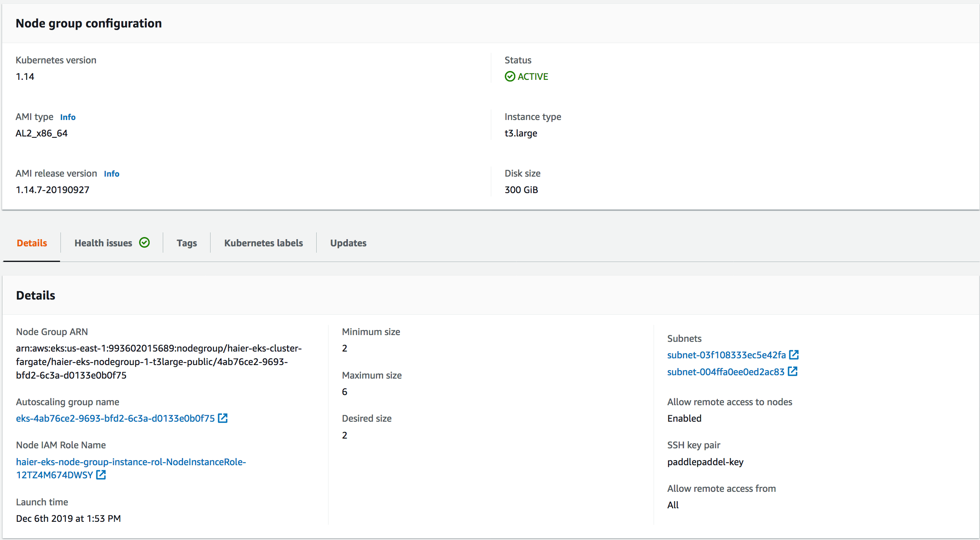Open the eks-4ab76ce2 autoscaling group link
Screen dimensions: 980x540
(115, 418)
